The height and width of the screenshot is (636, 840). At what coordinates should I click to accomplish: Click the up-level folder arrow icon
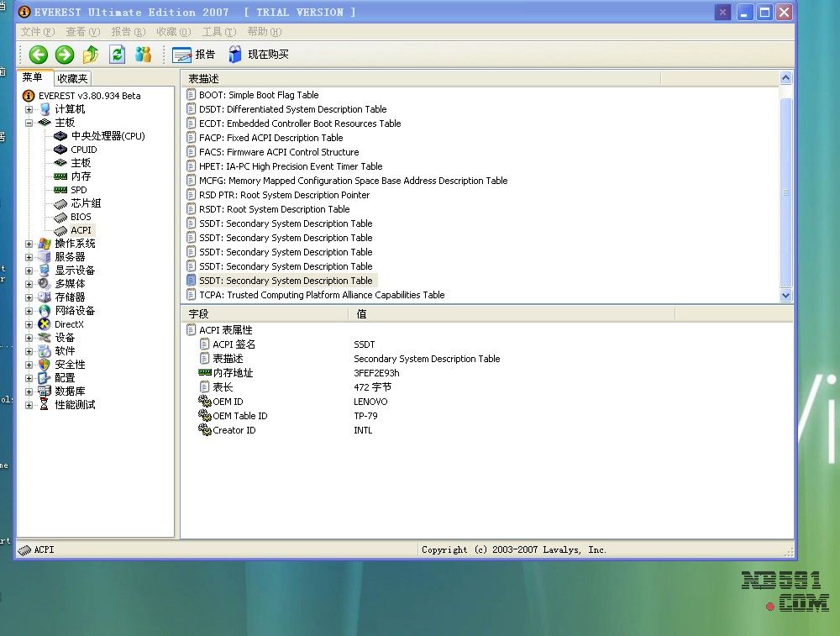click(91, 55)
